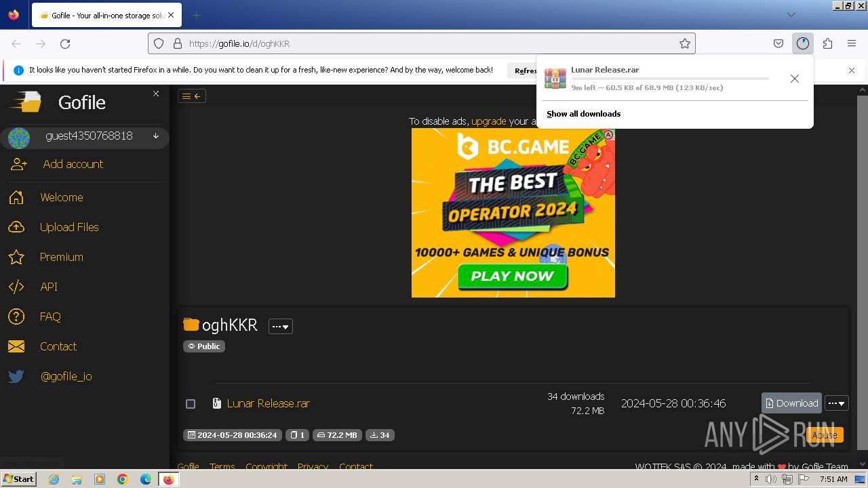Click the oghKKR folder icon
Viewport: 868px width, 488px height.
coord(191,325)
